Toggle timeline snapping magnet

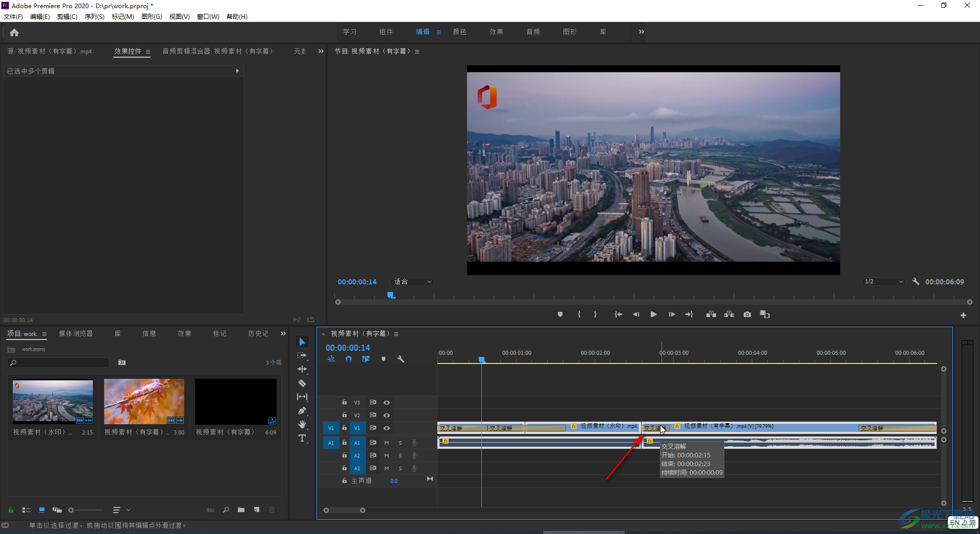click(349, 359)
